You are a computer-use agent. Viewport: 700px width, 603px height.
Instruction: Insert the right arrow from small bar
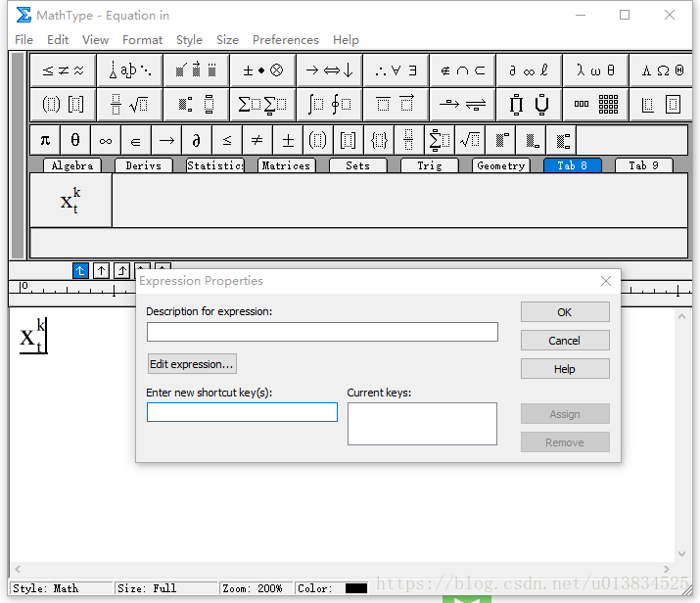tap(166, 141)
